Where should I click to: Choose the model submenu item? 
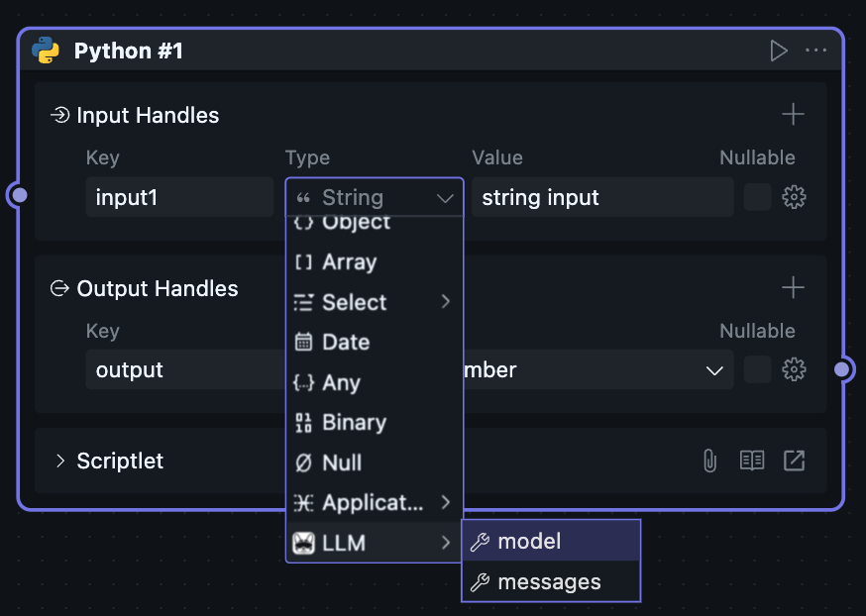click(529, 542)
